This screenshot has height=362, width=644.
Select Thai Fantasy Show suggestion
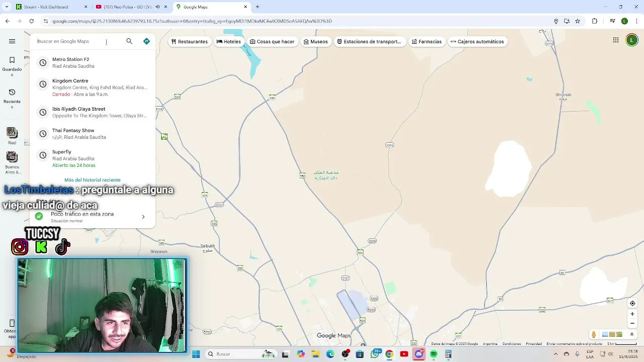tap(93, 134)
